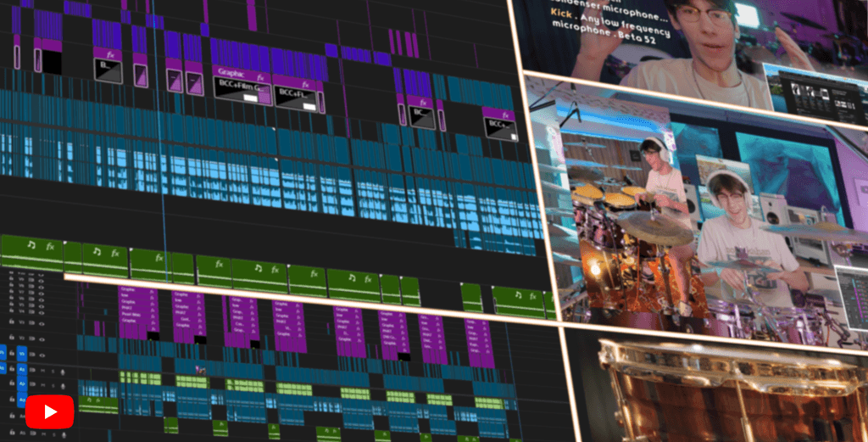868x442 pixels.
Task: Click the voice-over microphone icon on track A1
Action: coord(63,372)
